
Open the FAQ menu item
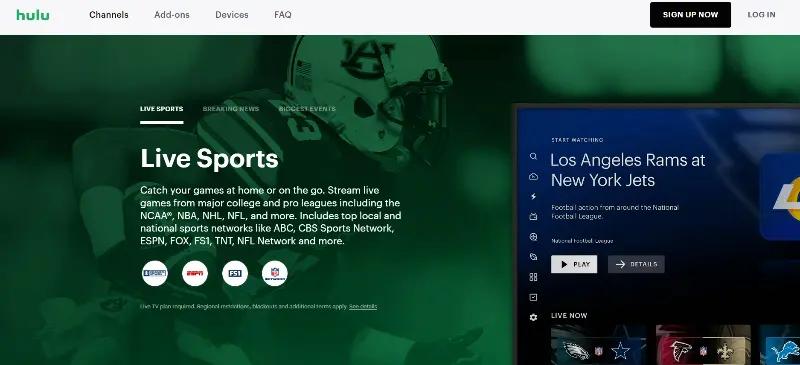tap(283, 15)
